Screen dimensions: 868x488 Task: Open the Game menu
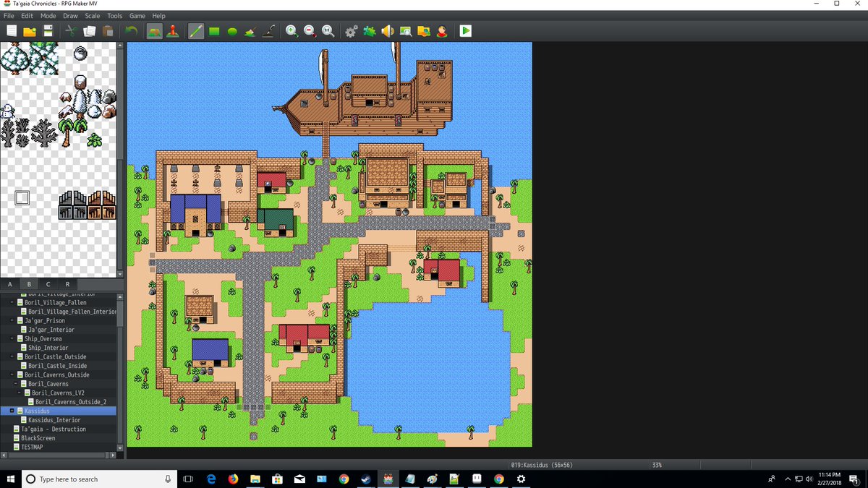tap(137, 16)
